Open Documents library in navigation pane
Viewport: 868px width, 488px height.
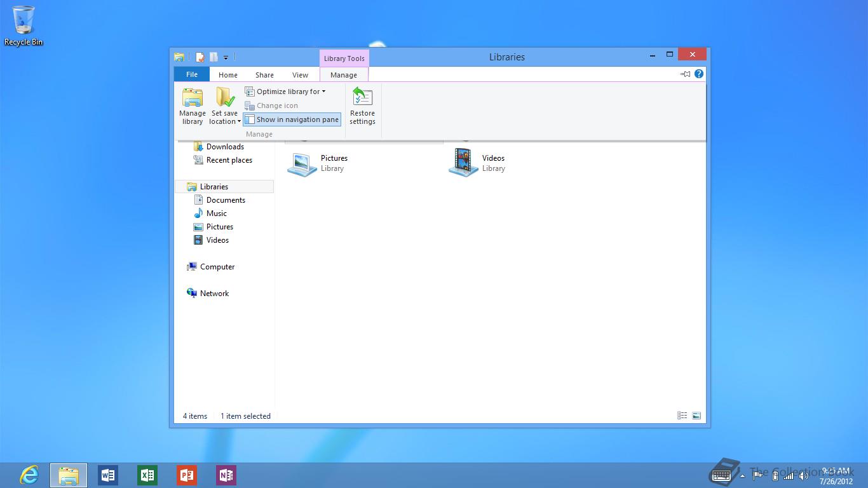tap(219, 200)
